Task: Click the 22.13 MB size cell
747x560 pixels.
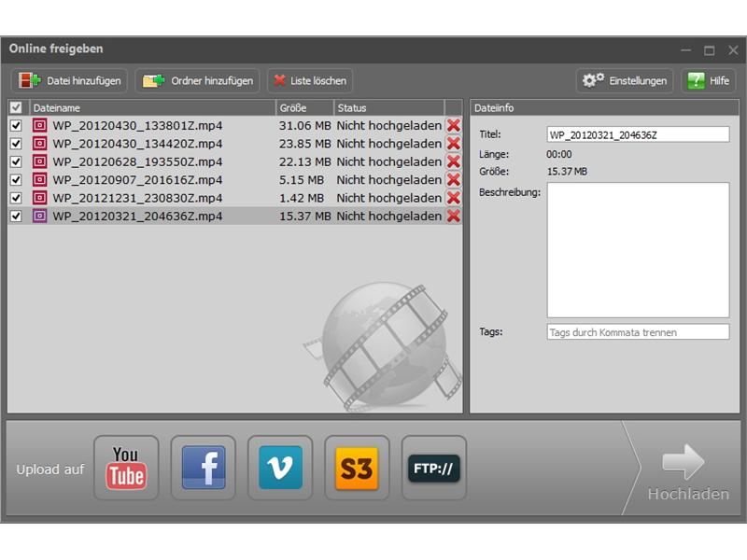Action: (x=305, y=161)
